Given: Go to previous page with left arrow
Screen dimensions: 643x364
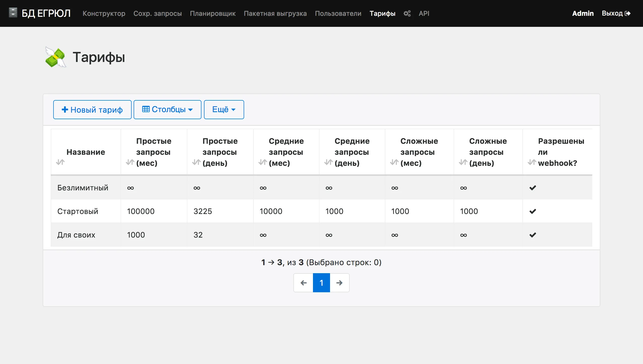Looking at the screenshot, I should click(x=303, y=282).
